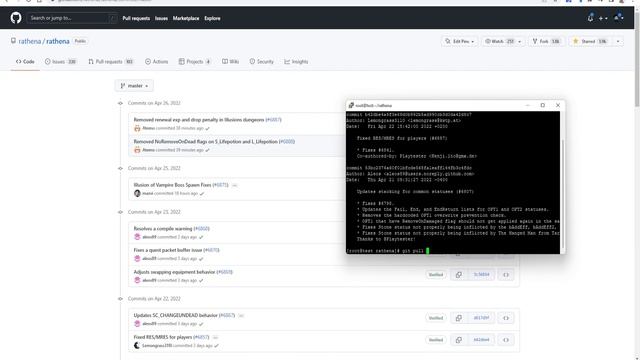Open Explore in the top navigation
Image resolution: width=640 pixels, height=360 pixels.
point(212,18)
